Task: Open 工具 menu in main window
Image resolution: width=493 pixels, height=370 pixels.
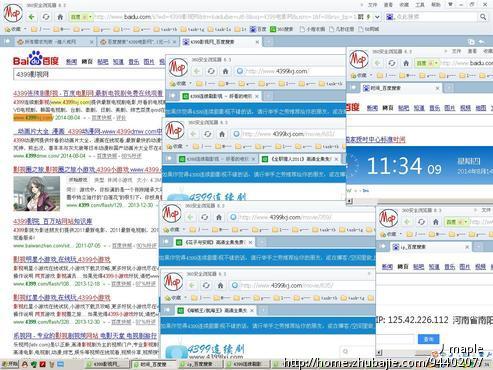Action: (x=420, y=5)
